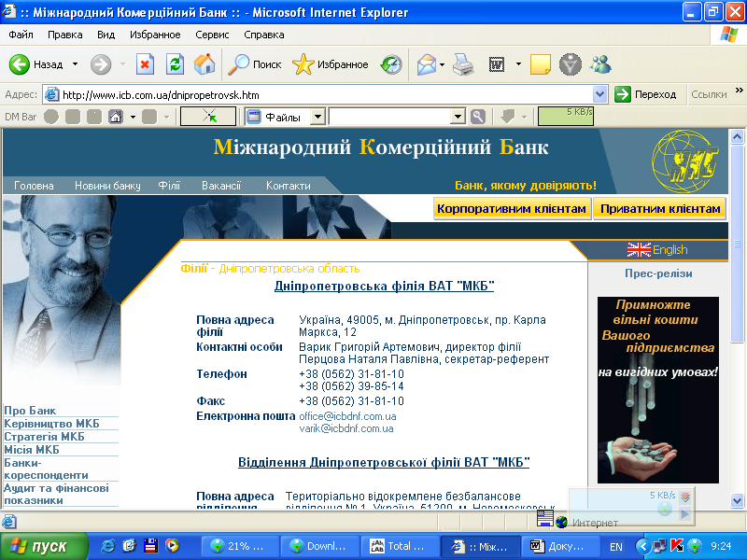
Task: Open the пуск Start button
Action: (x=44, y=546)
